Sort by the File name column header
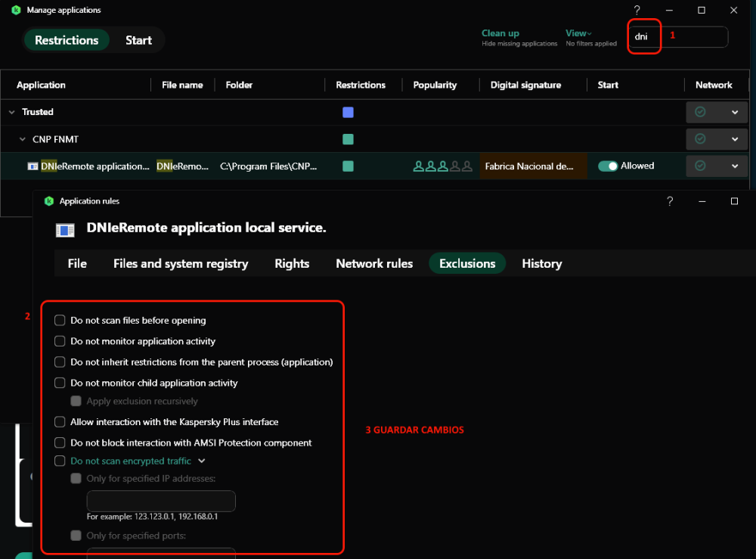The image size is (756, 559). coord(182,85)
